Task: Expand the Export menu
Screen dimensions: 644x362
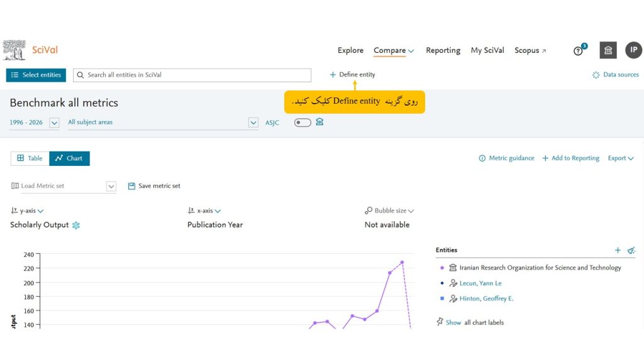Action: tap(621, 158)
